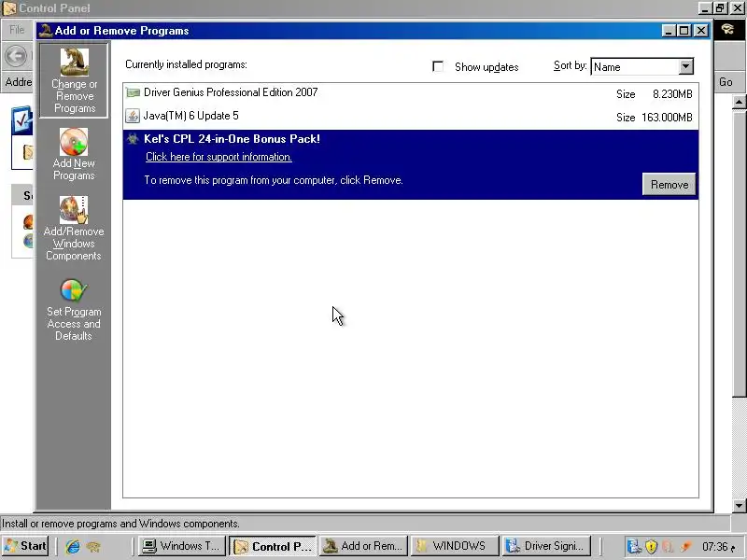Viewport: 747px width, 560px height.
Task: Click the faded tray icon beside shield
Action: pos(668,546)
